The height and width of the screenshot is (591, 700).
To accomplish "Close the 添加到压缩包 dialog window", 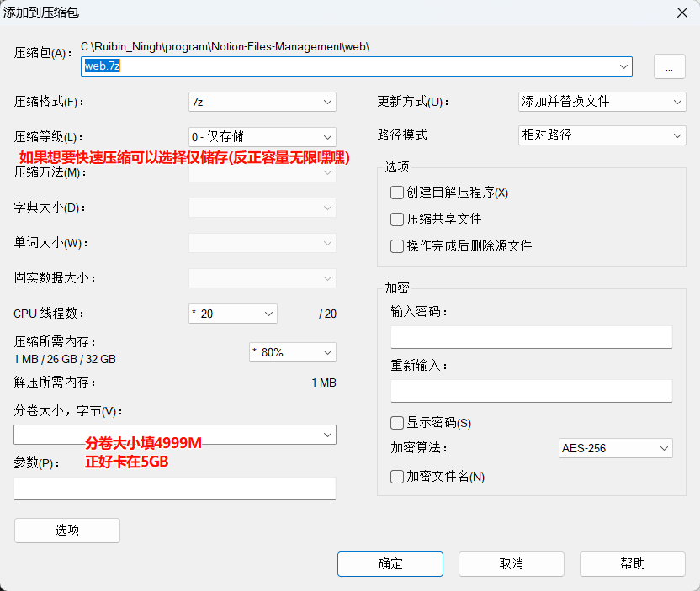I will pos(681,11).
